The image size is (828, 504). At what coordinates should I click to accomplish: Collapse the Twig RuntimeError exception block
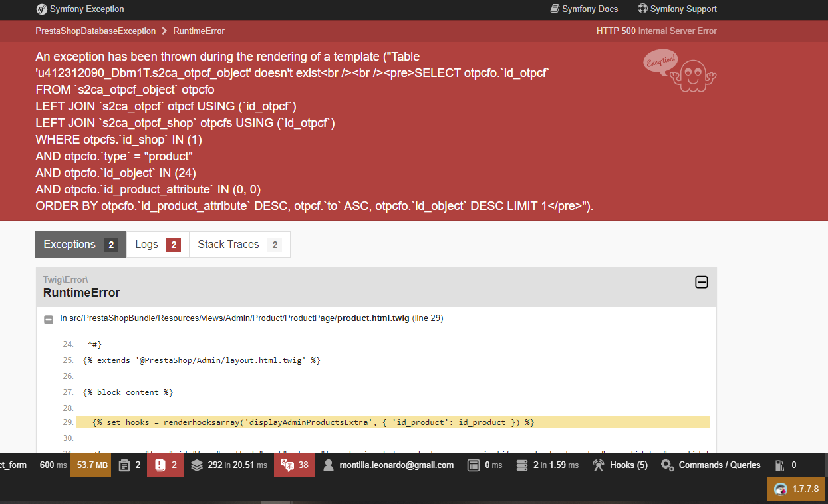(x=701, y=283)
